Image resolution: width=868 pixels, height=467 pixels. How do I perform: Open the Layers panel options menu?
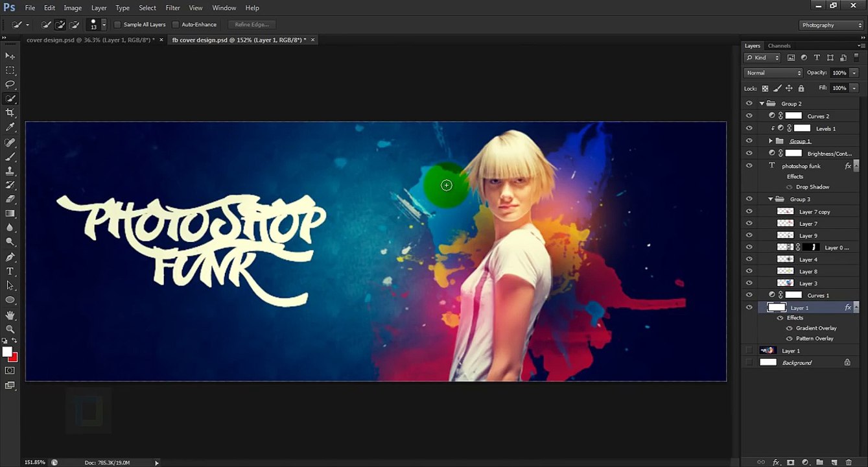pyautogui.click(x=862, y=46)
